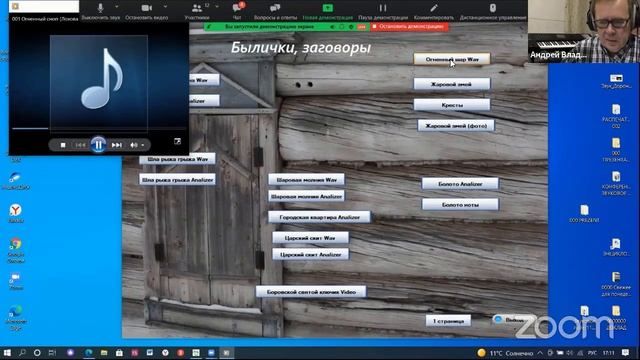
Task: Open 'Боровской святой ключик Video' button
Action: coord(311,292)
